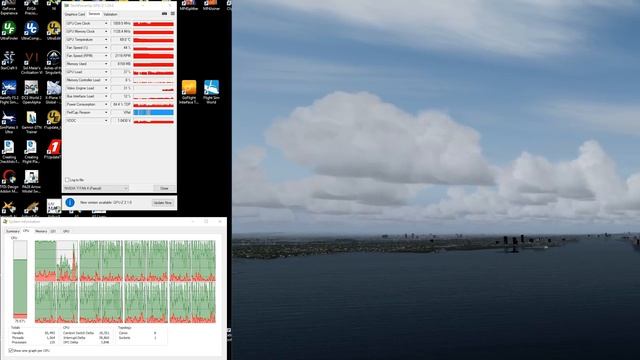Open Summary tab in System Information

(x=12, y=231)
